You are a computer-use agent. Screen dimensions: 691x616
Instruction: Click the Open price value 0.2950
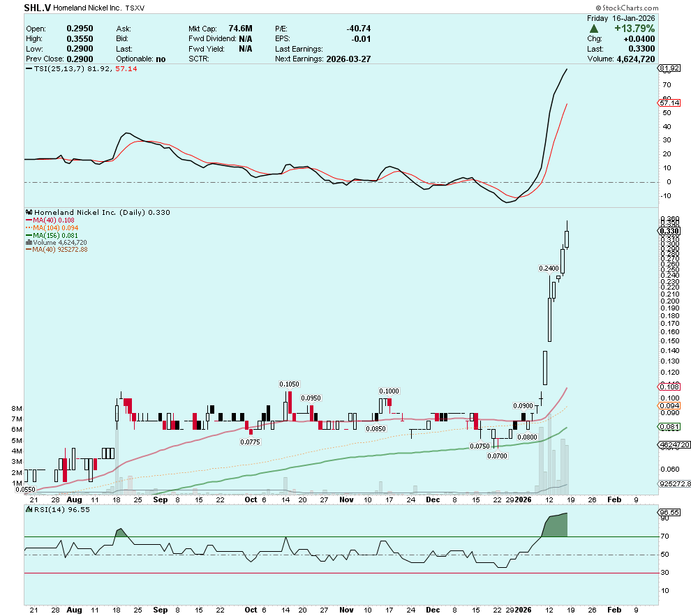coord(80,29)
